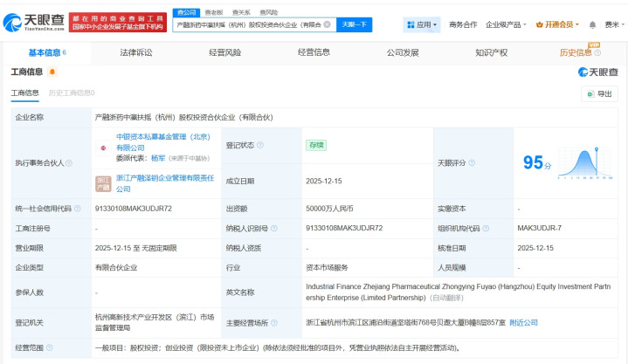Clear the search box with X icon
Viewport: 628px width, 364px height.
point(327,24)
